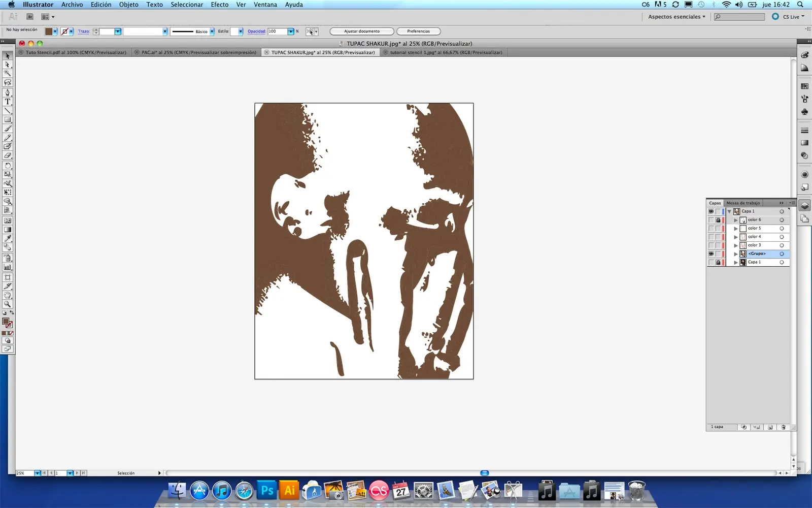Show the color 5 sublayer via visibility box
This screenshot has height=508, width=812.
point(711,229)
